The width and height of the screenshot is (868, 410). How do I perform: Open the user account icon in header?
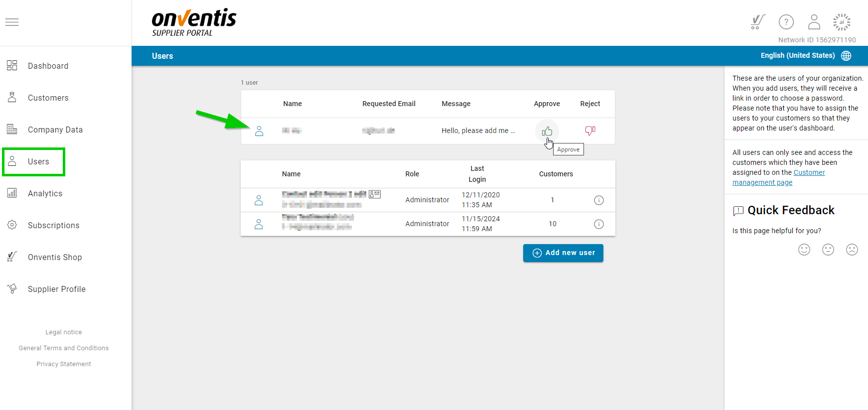coord(814,22)
